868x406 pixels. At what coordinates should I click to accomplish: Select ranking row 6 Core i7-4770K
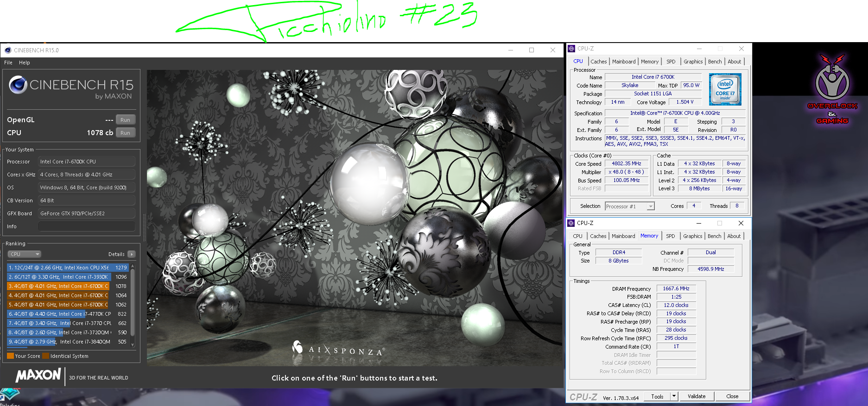(x=68, y=314)
